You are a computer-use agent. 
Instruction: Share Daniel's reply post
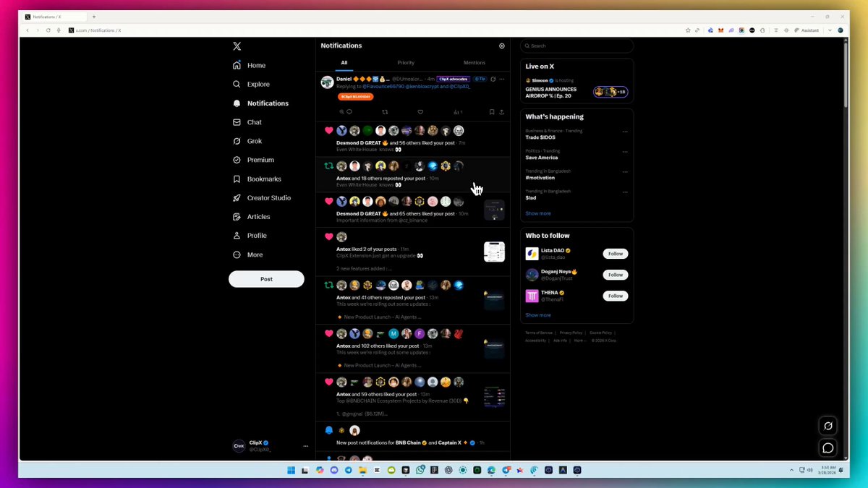coord(501,112)
